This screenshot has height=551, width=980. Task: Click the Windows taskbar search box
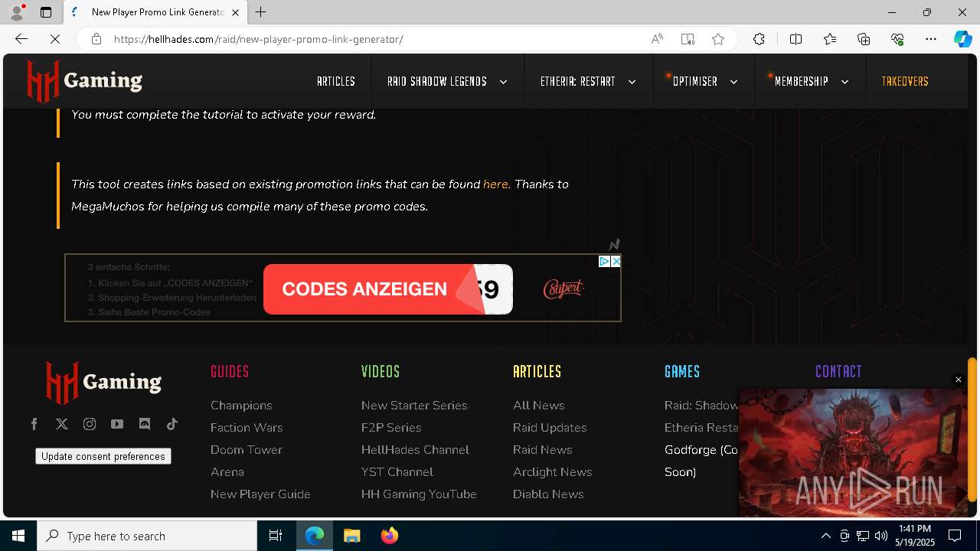click(x=147, y=536)
